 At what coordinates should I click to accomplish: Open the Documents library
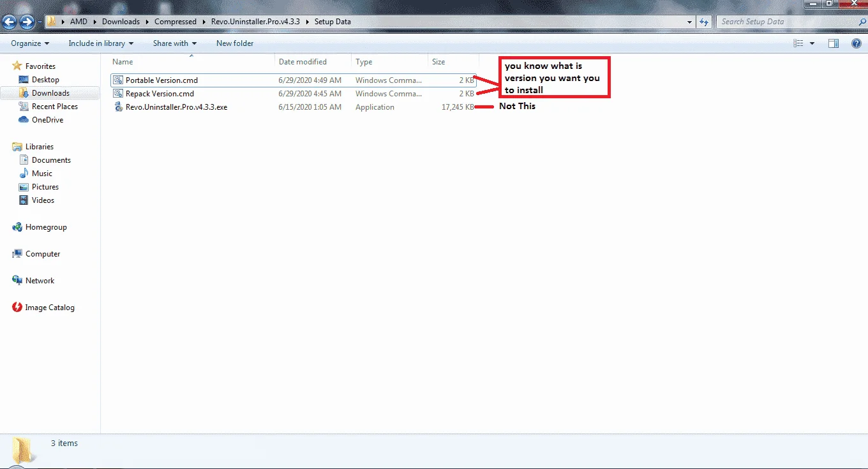(x=51, y=160)
